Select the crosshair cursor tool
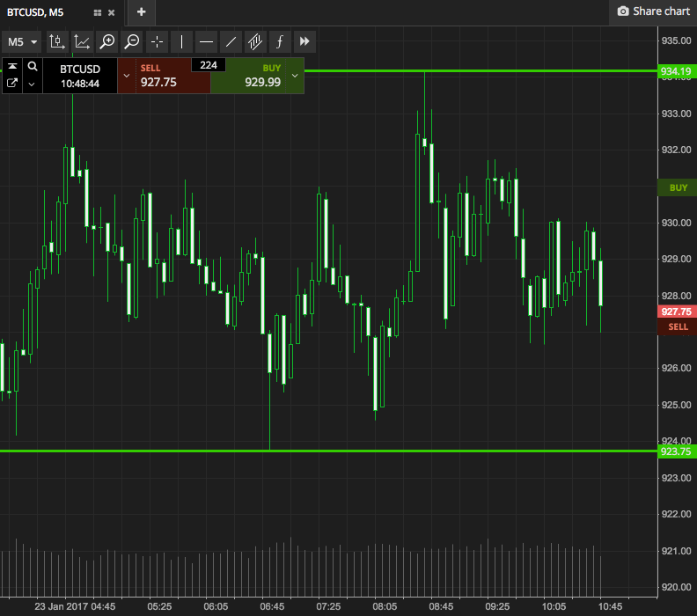 pyautogui.click(x=157, y=41)
